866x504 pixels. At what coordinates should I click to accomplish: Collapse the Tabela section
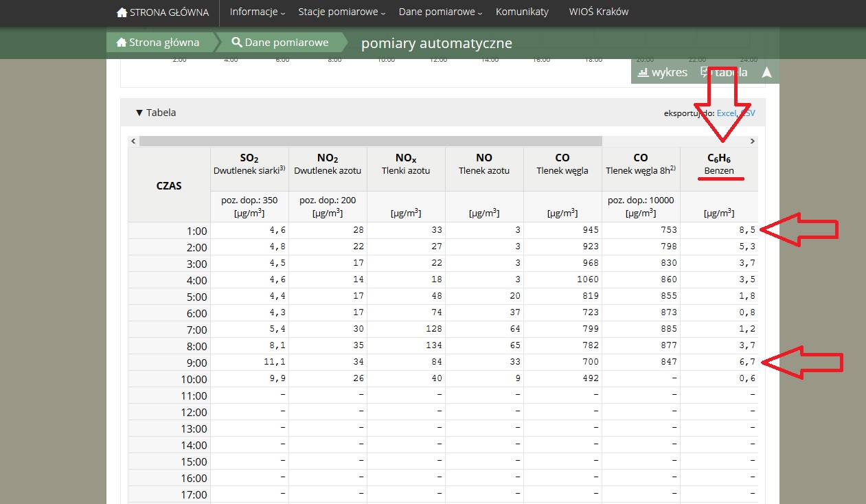point(156,112)
